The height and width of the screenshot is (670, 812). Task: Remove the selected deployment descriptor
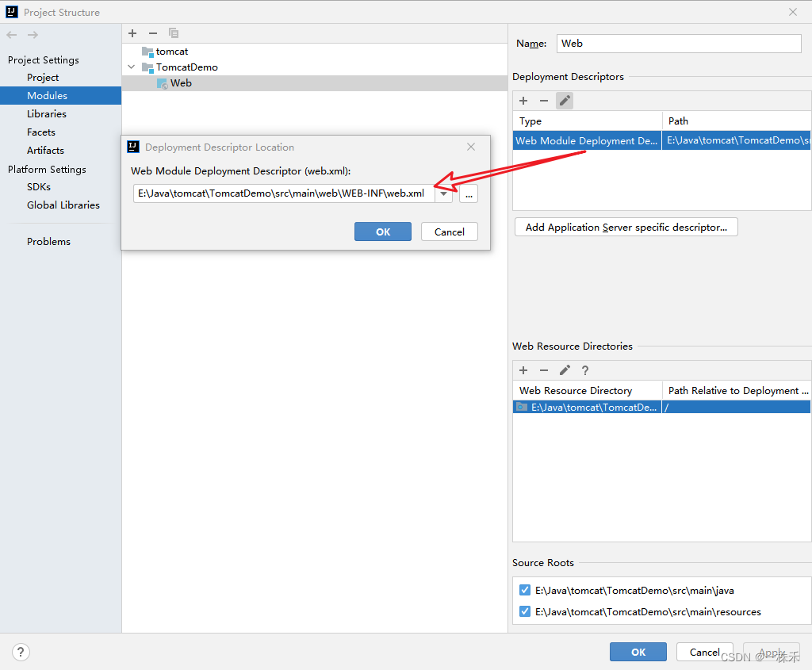[544, 101]
